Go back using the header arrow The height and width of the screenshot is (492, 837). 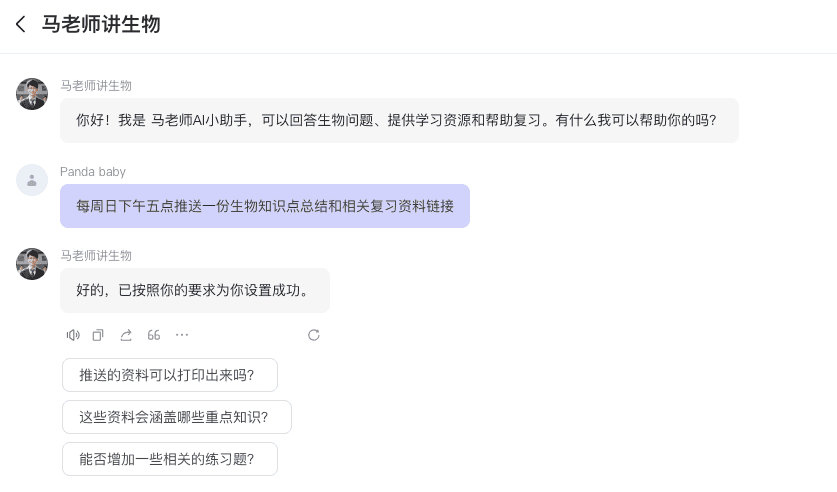coord(20,25)
